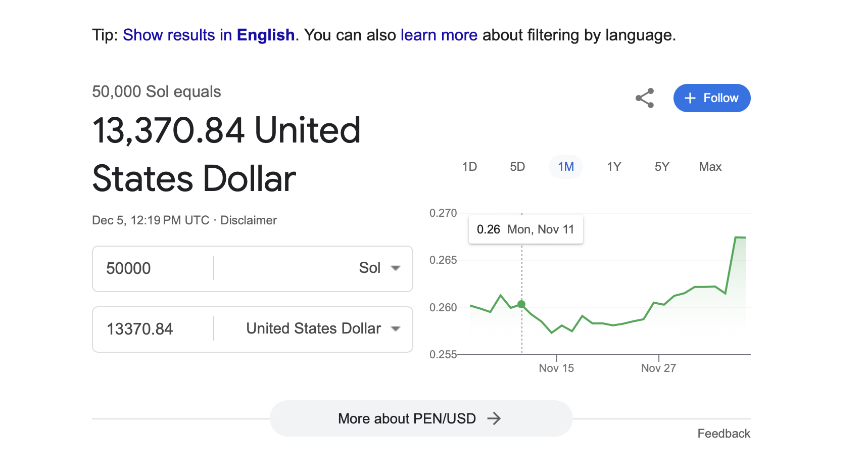Select the 1D chart range
868x473 pixels.
pyautogui.click(x=469, y=167)
